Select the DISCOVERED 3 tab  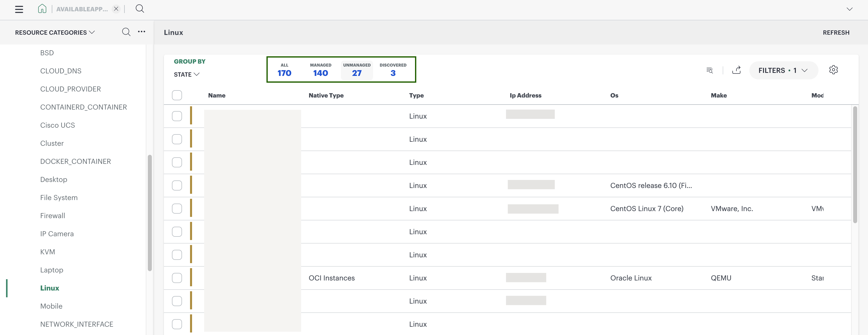pos(393,70)
